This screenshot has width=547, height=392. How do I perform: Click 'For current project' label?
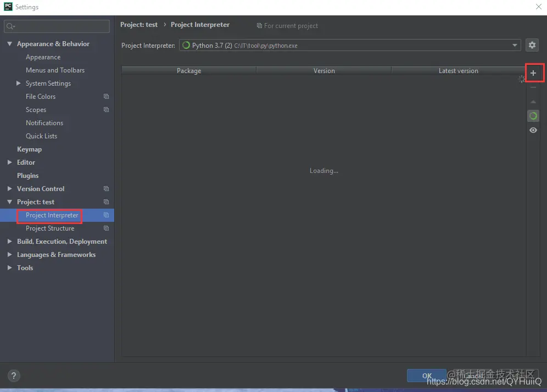pyautogui.click(x=291, y=25)
